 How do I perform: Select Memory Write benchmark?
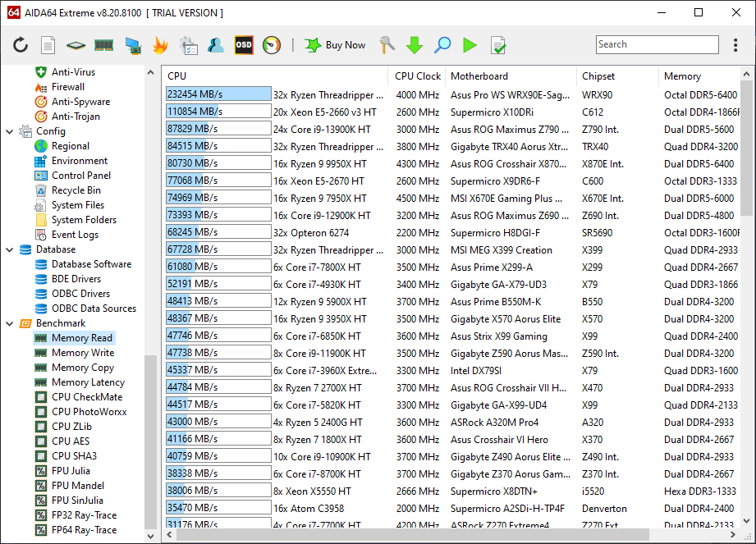pyautogui.click(x=82, y=353)
